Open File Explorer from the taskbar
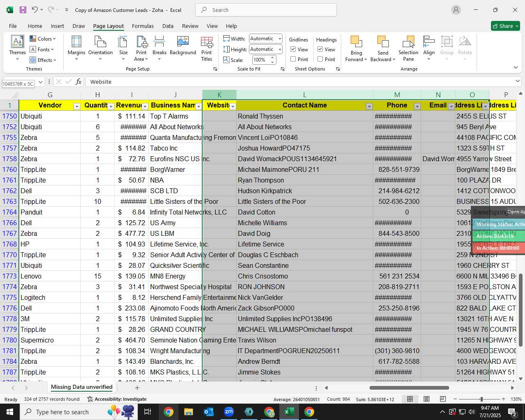This screenshot has width=525, height=420. [x=189, y=412]
